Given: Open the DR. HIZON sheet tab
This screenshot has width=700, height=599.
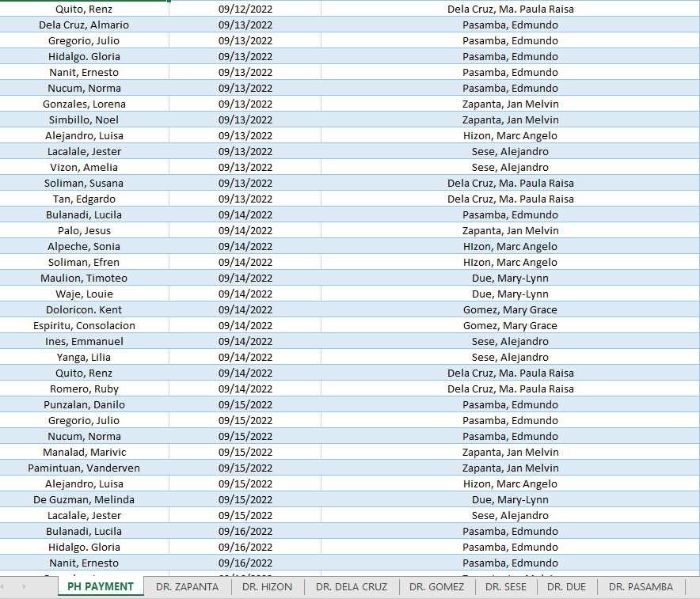Looking at the screenshot, I should [267, 587].
